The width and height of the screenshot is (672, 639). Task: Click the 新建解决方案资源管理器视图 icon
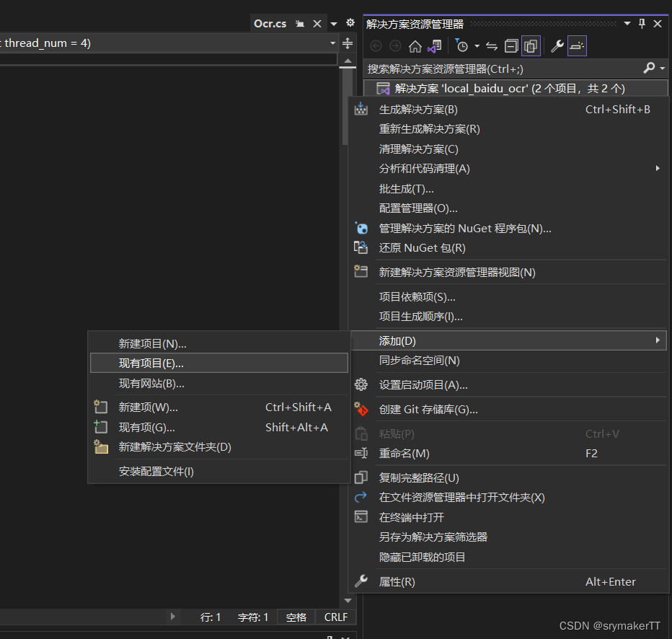coord(361,271)
